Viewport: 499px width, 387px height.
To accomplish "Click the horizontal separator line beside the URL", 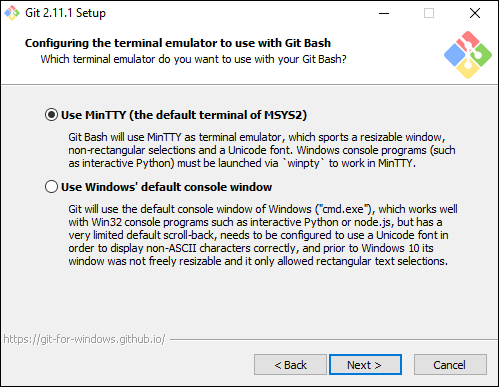I will [x=334, y=340].
